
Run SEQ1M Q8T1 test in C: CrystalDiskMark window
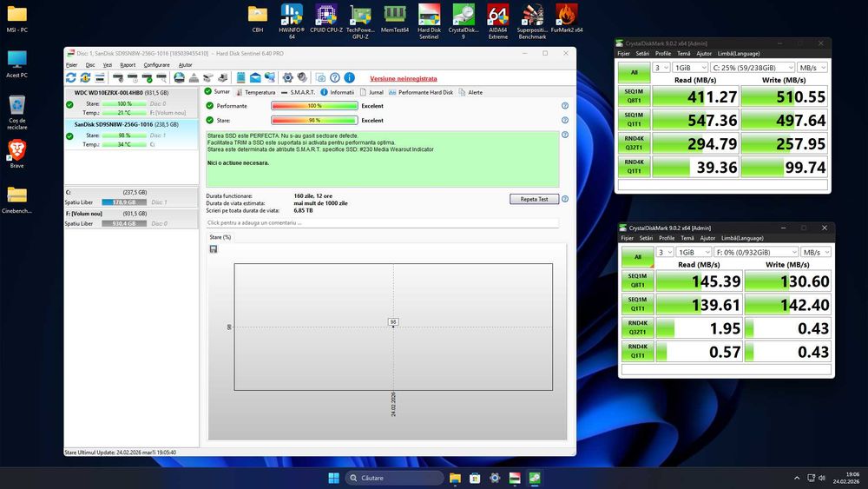pyautogui.click(x=635, y=96)
